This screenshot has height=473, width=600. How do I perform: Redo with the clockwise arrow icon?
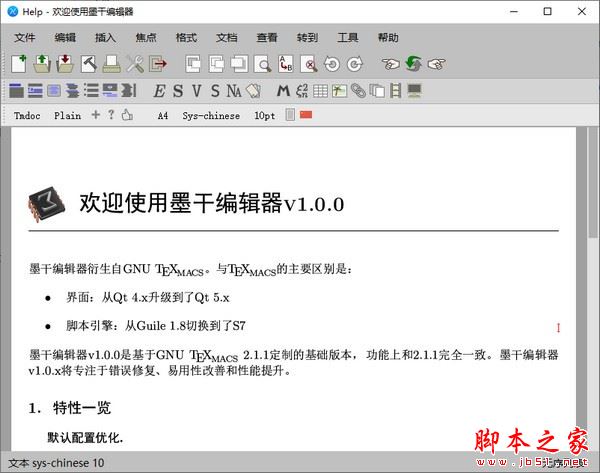click(355, 64)
